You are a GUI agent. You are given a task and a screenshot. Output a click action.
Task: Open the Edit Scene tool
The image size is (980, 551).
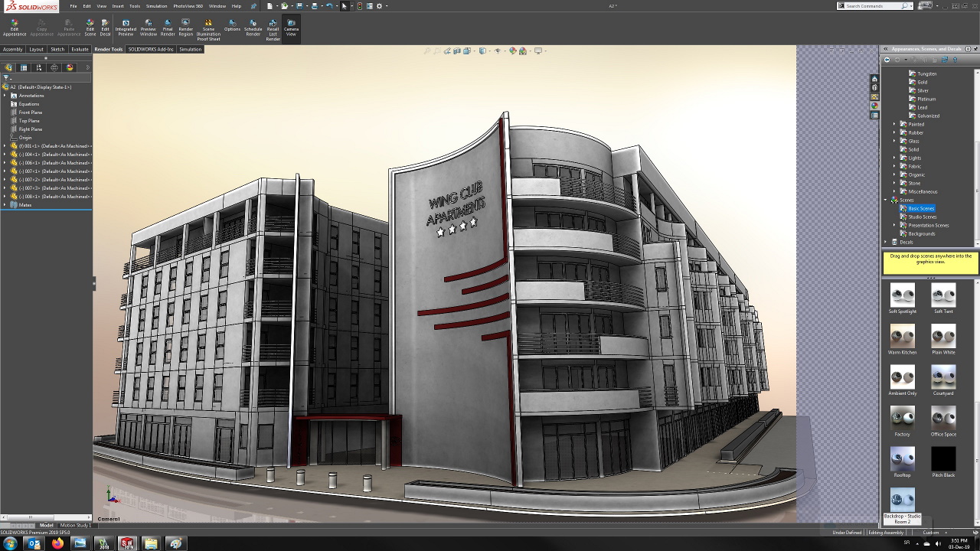(90, 28)
